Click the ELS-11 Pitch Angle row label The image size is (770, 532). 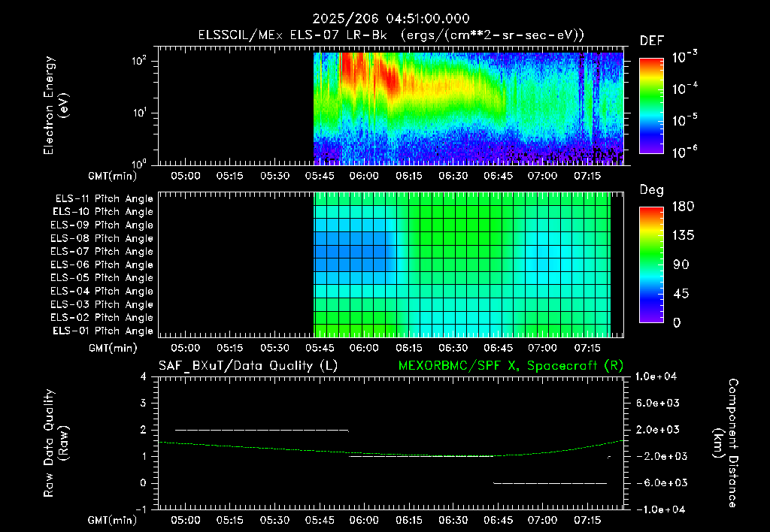point(104,199)
